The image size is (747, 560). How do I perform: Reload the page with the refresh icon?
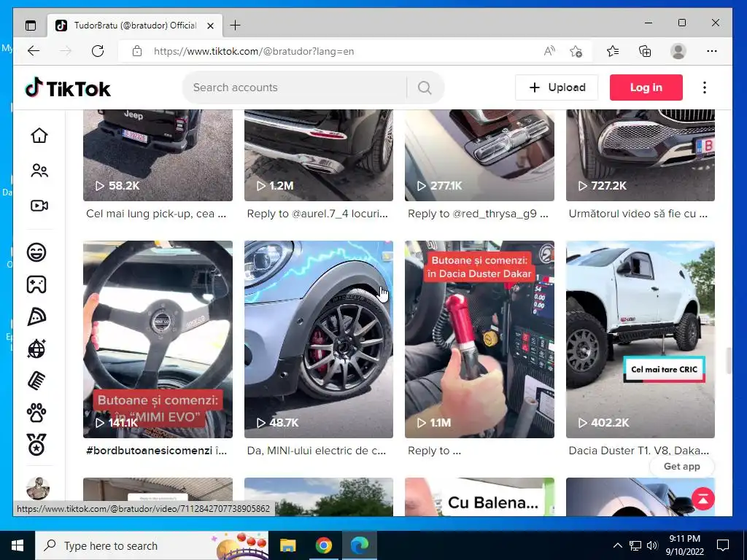coord(98,51)
